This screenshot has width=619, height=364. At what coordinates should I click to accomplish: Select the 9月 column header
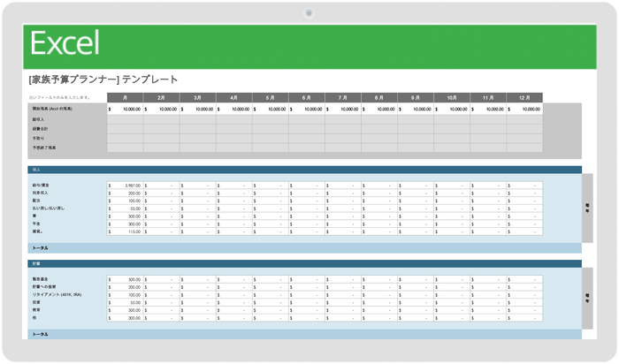pyautogui.click(x=416, y=98)
